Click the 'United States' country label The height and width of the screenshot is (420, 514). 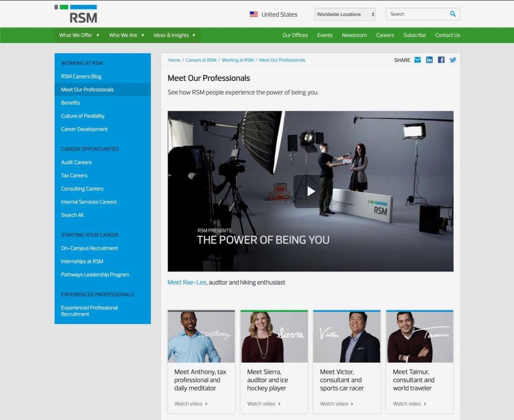279,15
